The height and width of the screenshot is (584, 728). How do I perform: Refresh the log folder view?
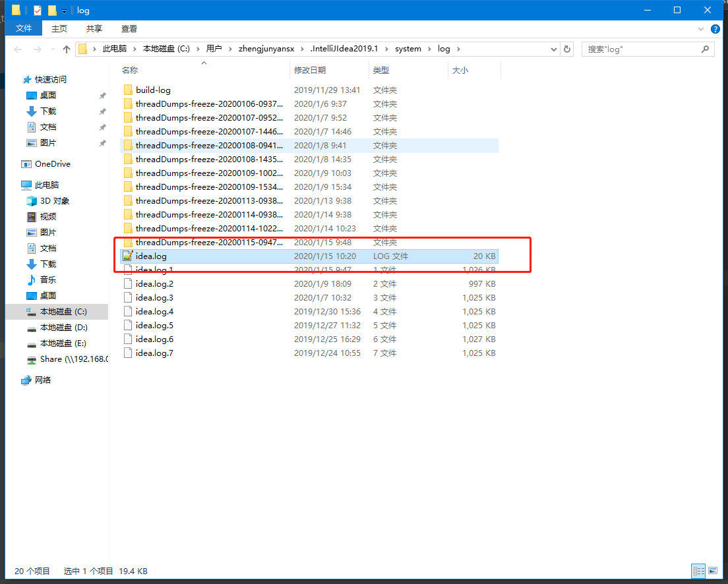point(567,48)
